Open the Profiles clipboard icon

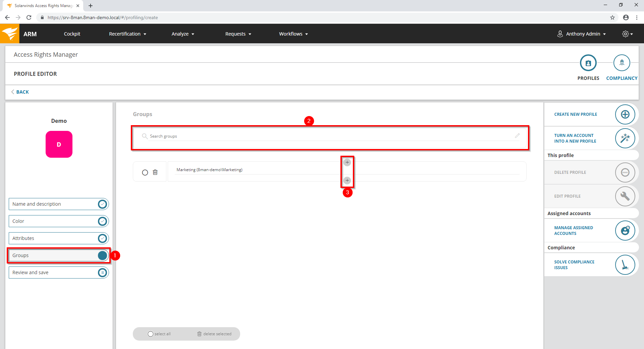588,63
